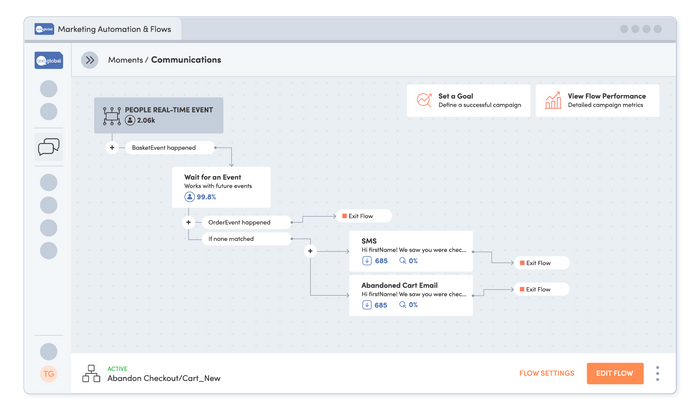
Task: Open the three-dot more options menu
Action: (657, 373)
